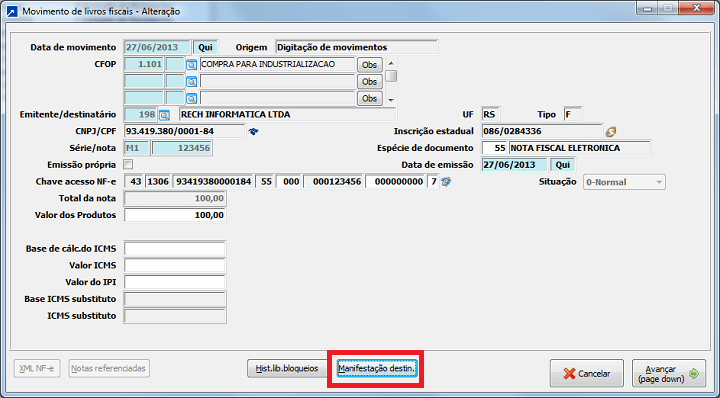Viewport: 720px width, 398px height.
Task: Click Chave acesso segment 000000000
Action: (395, 182)
